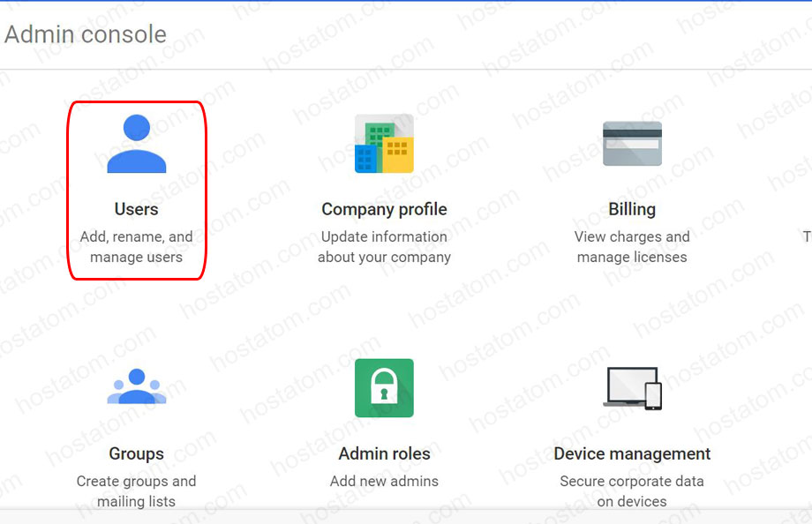Click the green Admin roles padlock icon

pos(384,387)
